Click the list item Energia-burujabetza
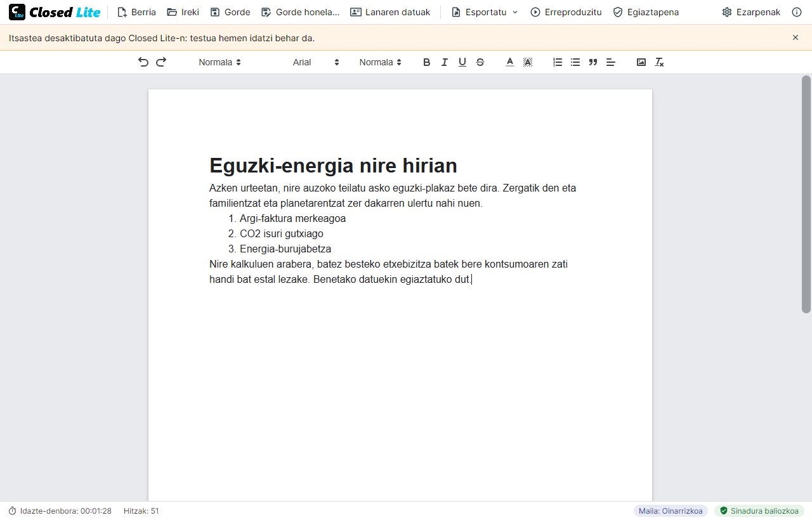Image resolution: width=812 pixels, height=520 pixels. point(285,249)
